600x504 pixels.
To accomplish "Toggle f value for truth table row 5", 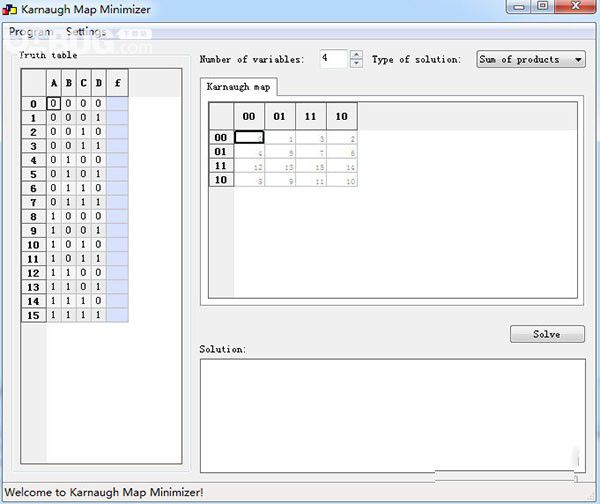I will 117,174.
